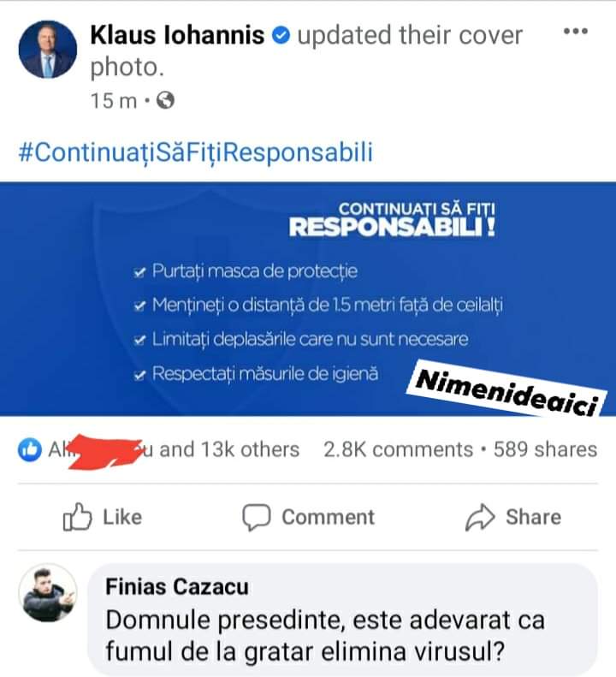Click the Share arrow icon
Viewport: 616px width, 677px height.
point(480,517)
